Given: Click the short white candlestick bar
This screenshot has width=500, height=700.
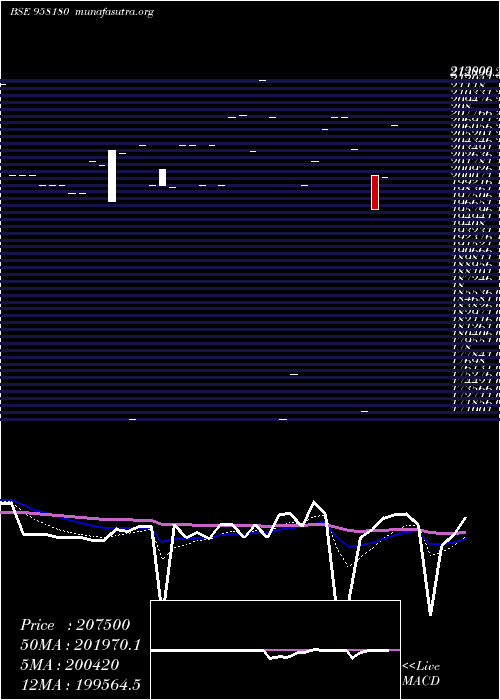Looking at the screenshot, I should coord(162,177).
